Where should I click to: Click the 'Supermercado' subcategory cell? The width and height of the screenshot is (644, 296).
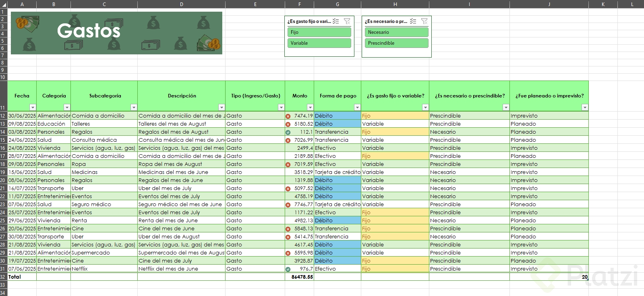104,253
